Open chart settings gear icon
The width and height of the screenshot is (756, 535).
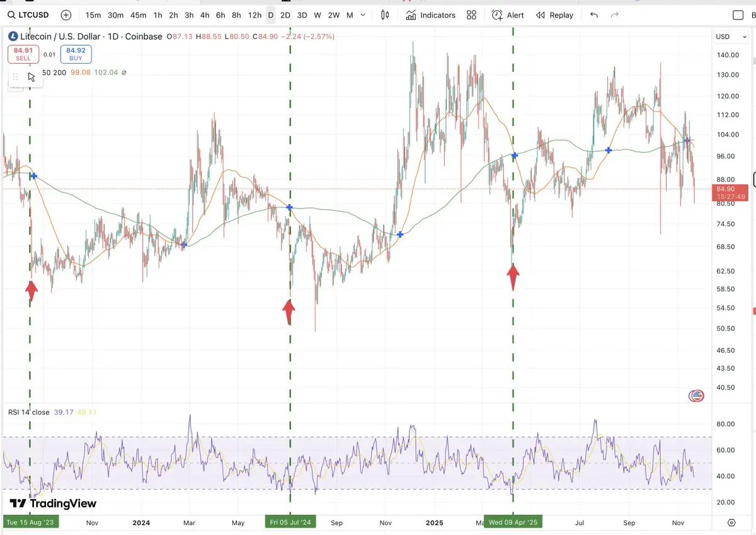click(731, 522)
